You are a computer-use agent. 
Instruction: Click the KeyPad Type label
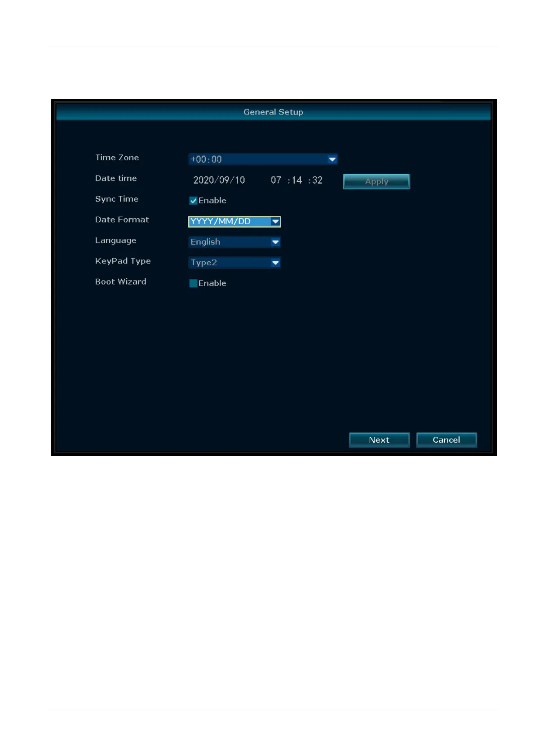[x=123, y=261]
